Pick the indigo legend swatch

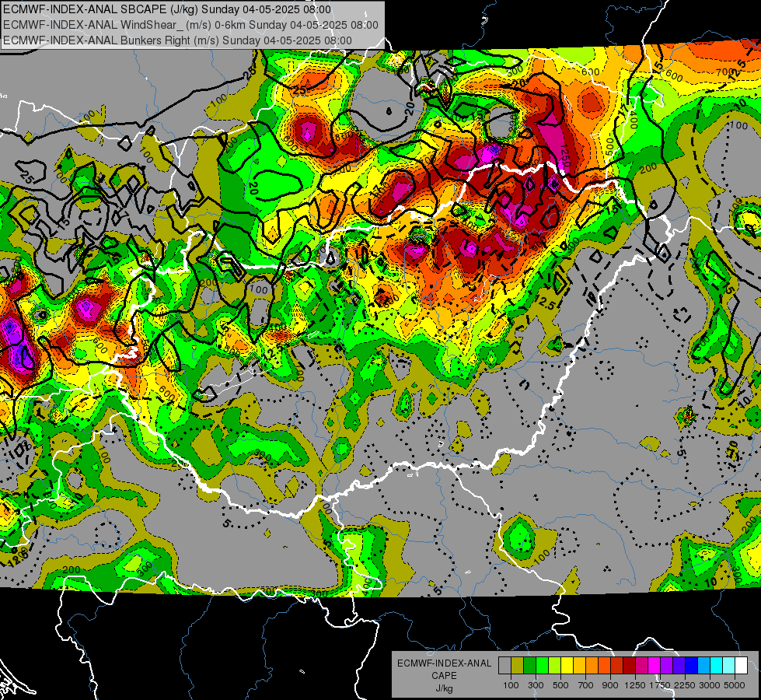pos(679,665)
